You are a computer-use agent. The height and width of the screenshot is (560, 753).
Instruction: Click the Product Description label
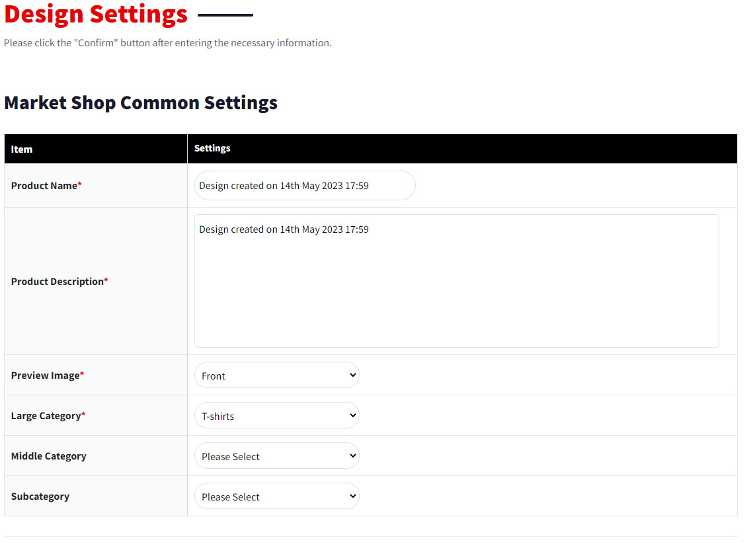pyautogui.click(x=58, y=282)
